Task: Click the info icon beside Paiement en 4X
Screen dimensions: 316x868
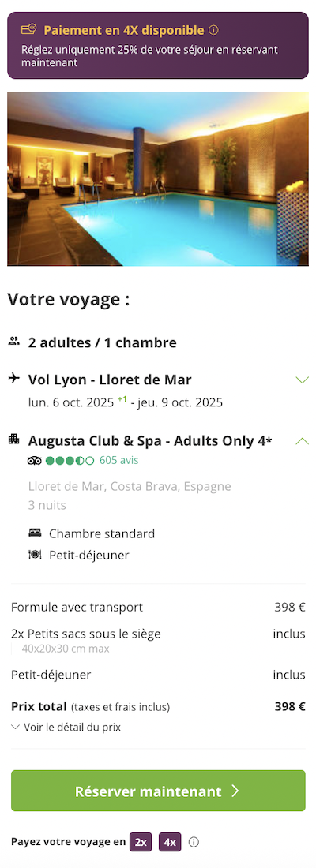Action: point(214,30)
